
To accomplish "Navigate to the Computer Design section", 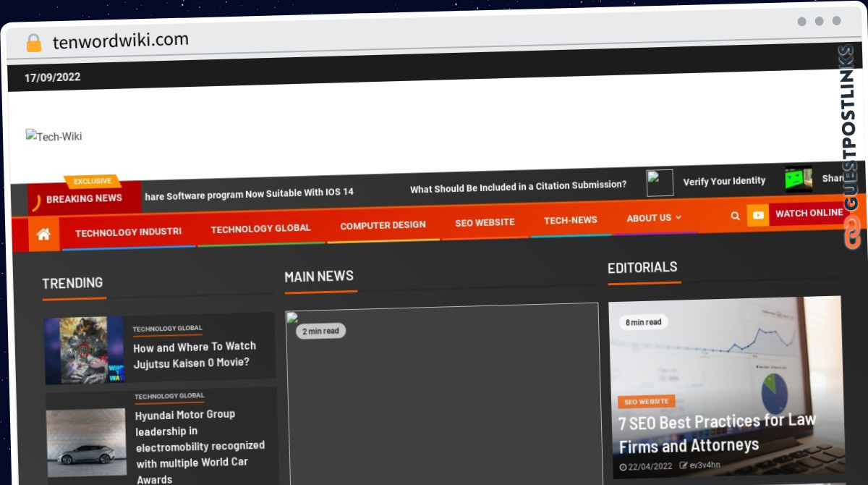I will [x=383, y=225].
